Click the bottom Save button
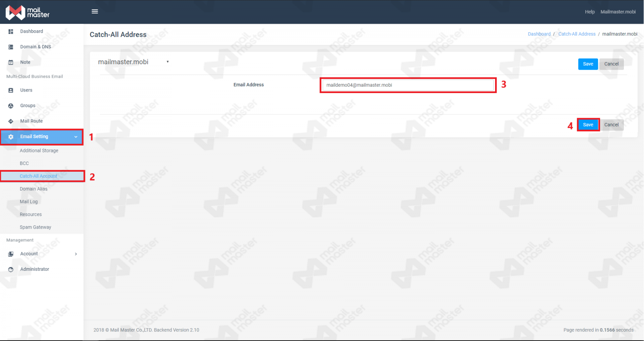644x341 pixels. pyautogui.click(x=588, y=125)
